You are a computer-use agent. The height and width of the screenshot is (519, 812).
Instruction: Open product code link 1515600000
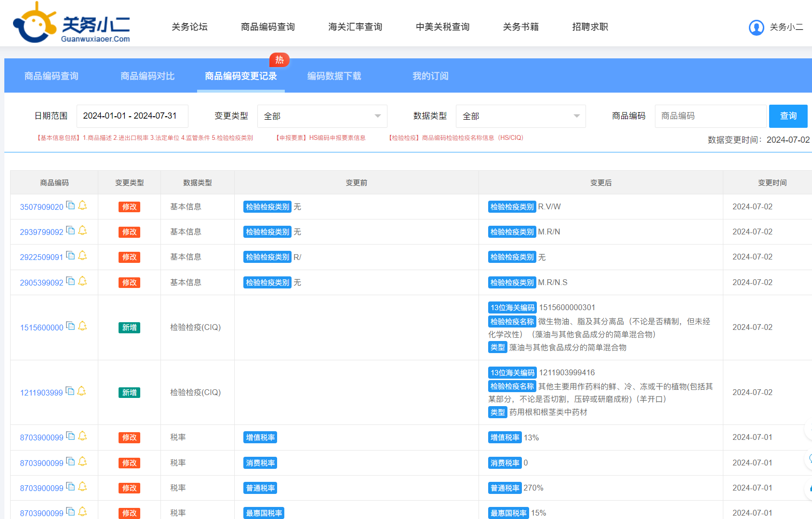coord(41,328)
